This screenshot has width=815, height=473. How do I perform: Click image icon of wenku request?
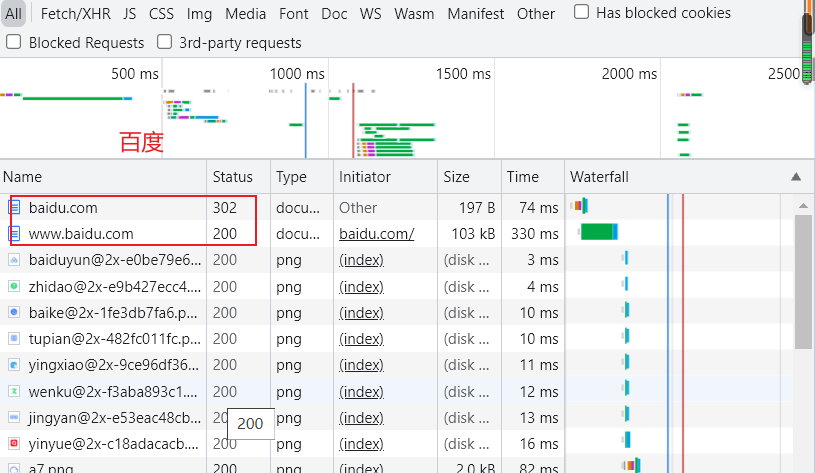[14, 391]
